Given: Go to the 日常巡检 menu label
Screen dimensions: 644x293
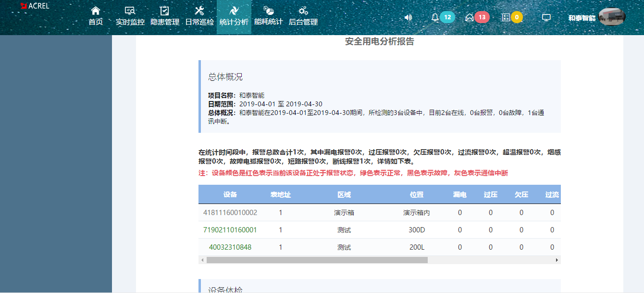Looking at the screenshot, I should click(x=200, y=22).
